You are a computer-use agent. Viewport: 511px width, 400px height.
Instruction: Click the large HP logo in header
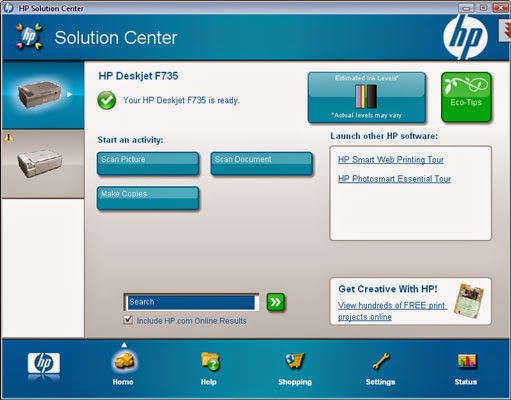[x=465, y=37]
